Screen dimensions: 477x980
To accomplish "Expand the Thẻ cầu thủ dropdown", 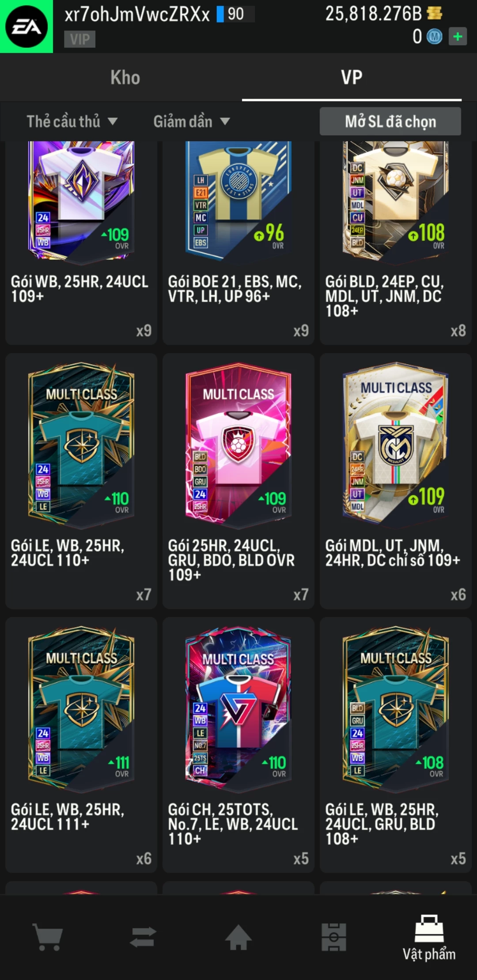I will [72, 121].
